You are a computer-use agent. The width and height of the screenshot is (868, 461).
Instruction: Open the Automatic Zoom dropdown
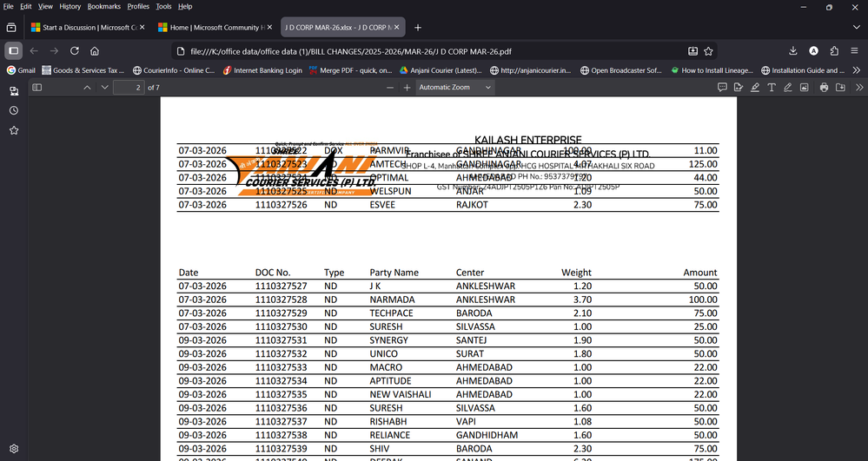(x=454, y=88)
